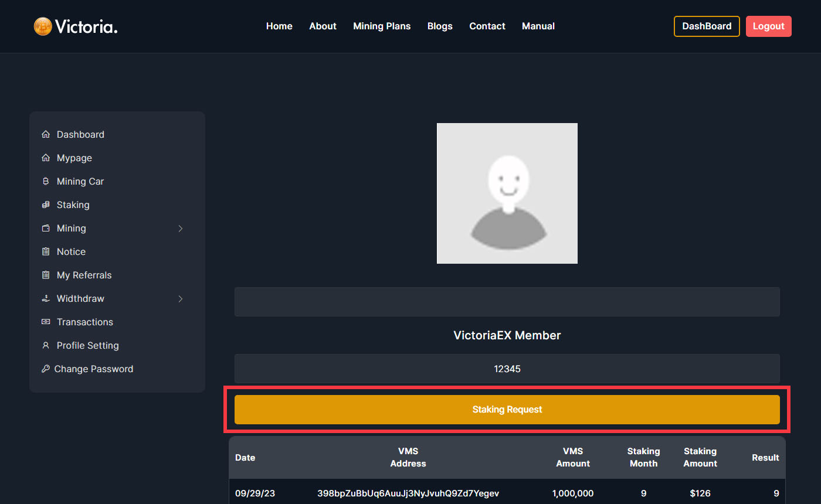Click the key icon beside Change Password

45,369
